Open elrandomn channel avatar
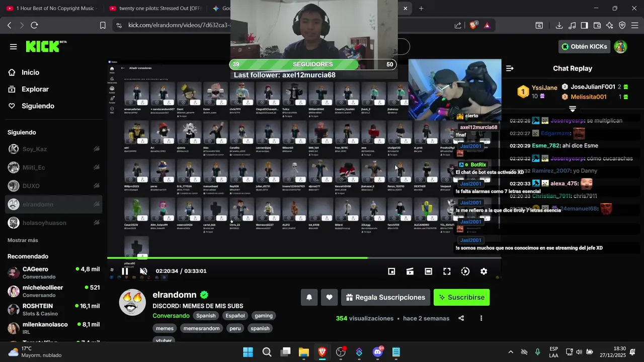 (132, 302)
